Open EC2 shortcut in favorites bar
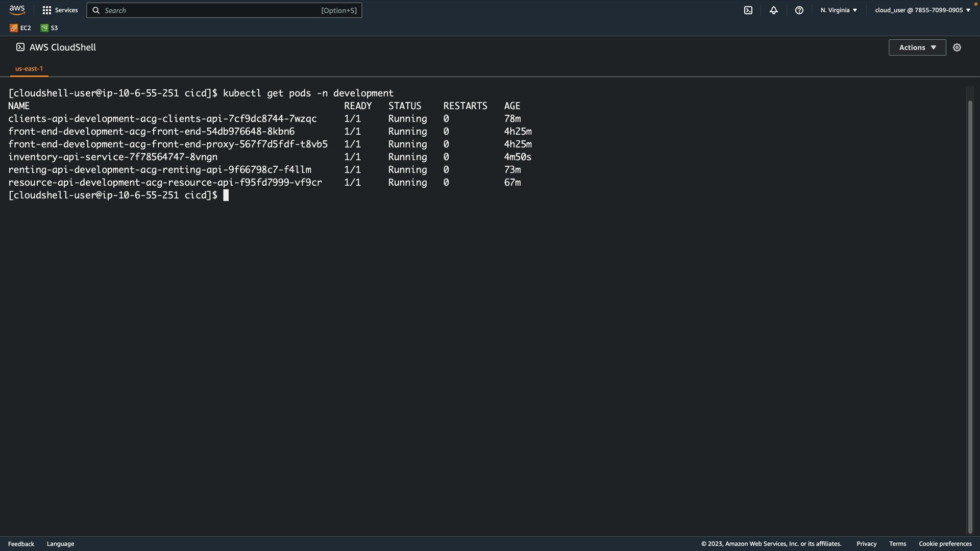 tap(20, 28)
